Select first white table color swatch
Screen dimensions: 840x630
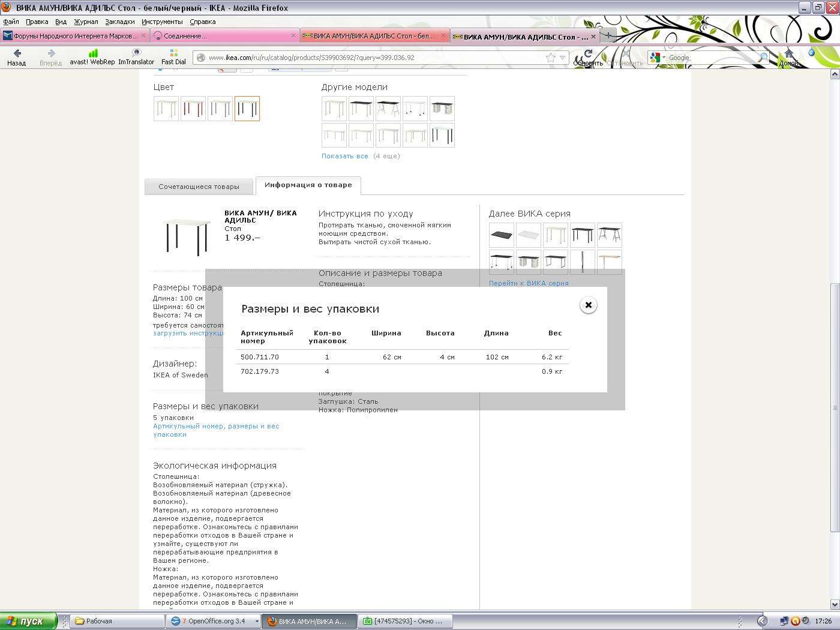(166, 109)
